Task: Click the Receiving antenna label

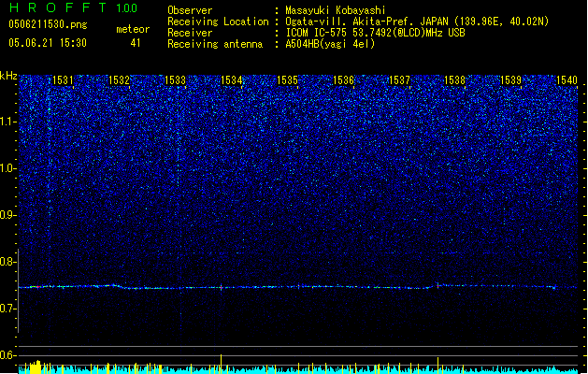Action: 215,44
